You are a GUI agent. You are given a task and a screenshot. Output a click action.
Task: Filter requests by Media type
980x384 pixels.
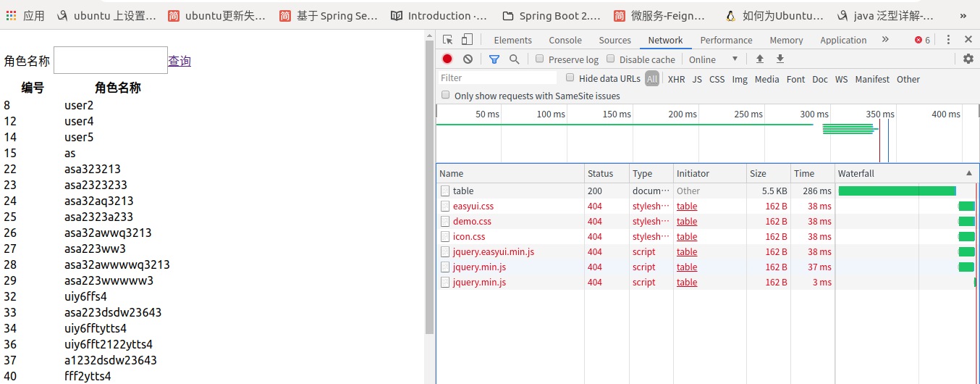(x=767, y=79)
